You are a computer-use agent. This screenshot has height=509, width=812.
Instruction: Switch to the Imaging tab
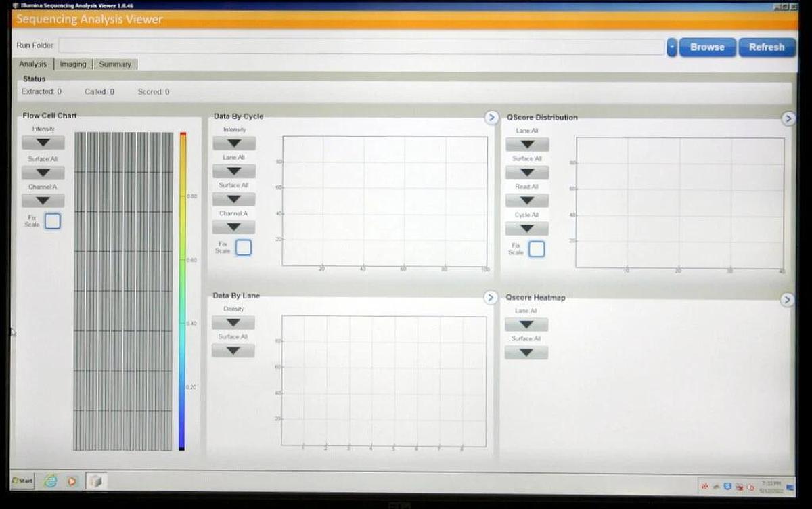pos(72,64)
